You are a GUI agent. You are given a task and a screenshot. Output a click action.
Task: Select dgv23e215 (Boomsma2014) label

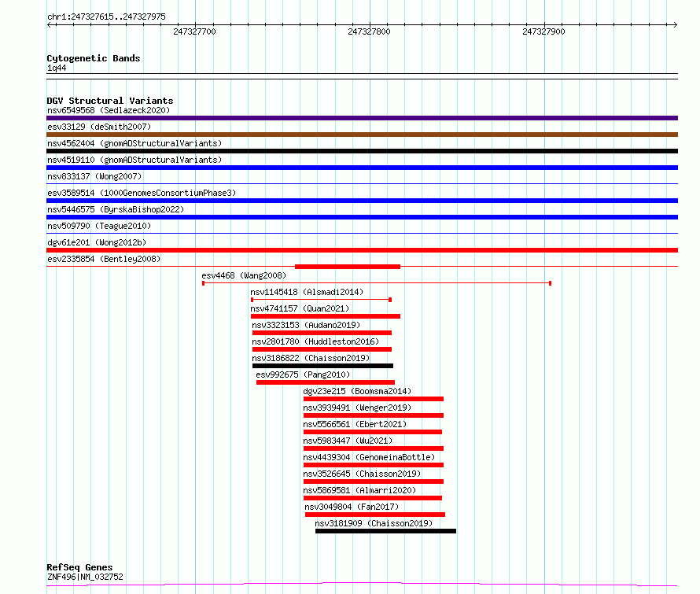[357, 391]
